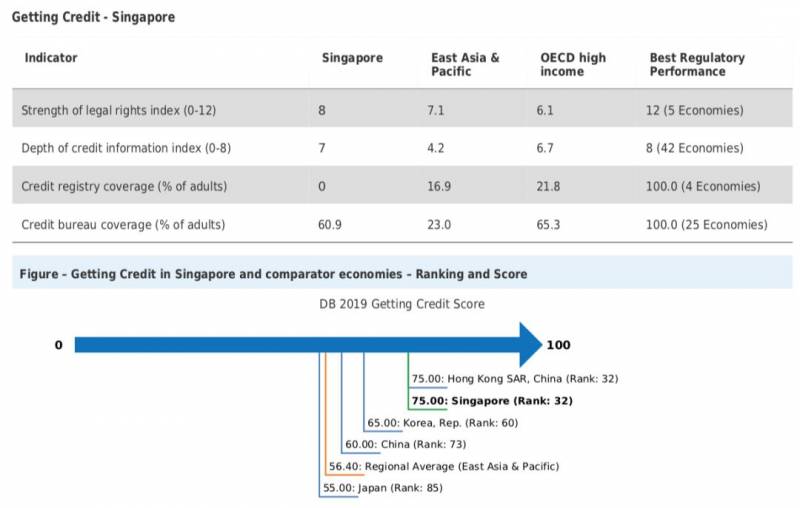Click the 'Singapore' column header
This screenshot has height=508, width=800.
[x=351, y=58]
